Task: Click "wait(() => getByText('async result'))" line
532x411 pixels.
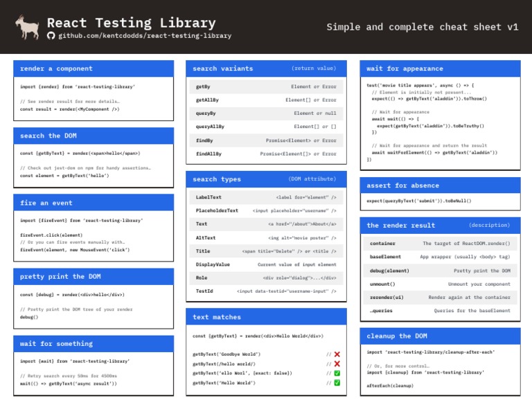Action: click(x=68, y=383)
